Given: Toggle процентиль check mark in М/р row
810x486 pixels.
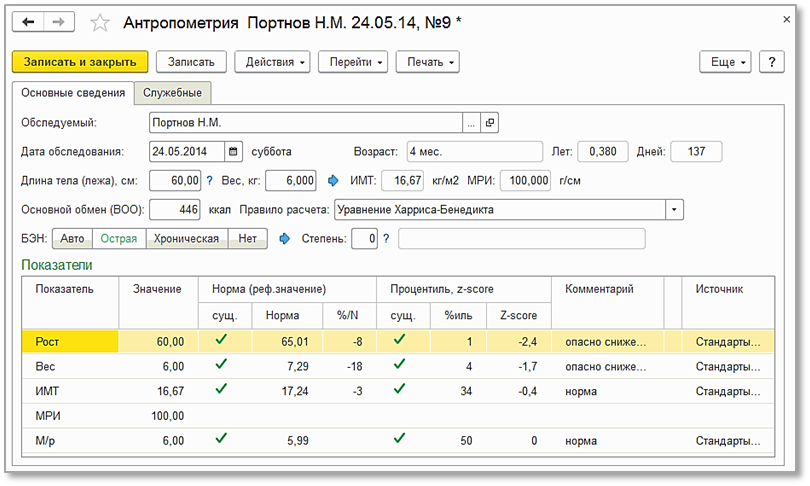Looking at the screenshot, I should (x=399, y=438).
